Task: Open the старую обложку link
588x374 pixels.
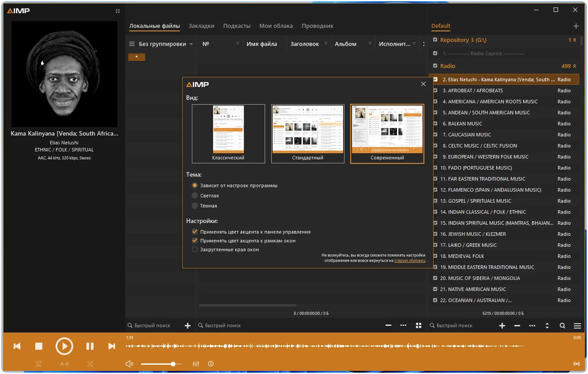Action: coord(410,261)
